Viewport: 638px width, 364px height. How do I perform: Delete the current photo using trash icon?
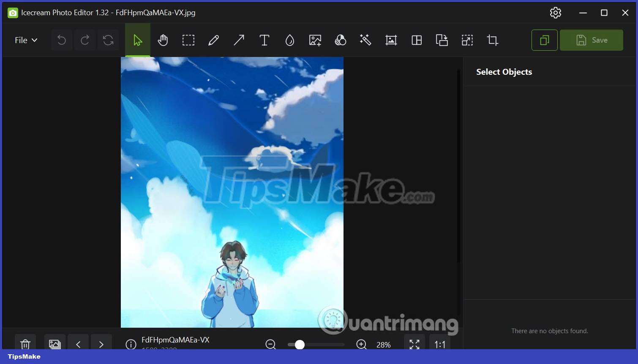[x=25, y=344]
